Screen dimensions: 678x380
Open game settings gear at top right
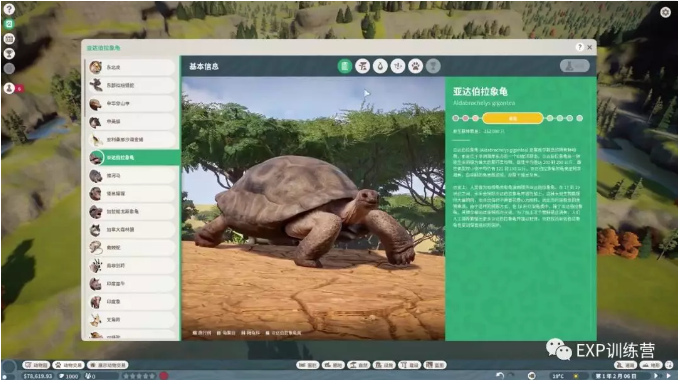coord(665,12)
